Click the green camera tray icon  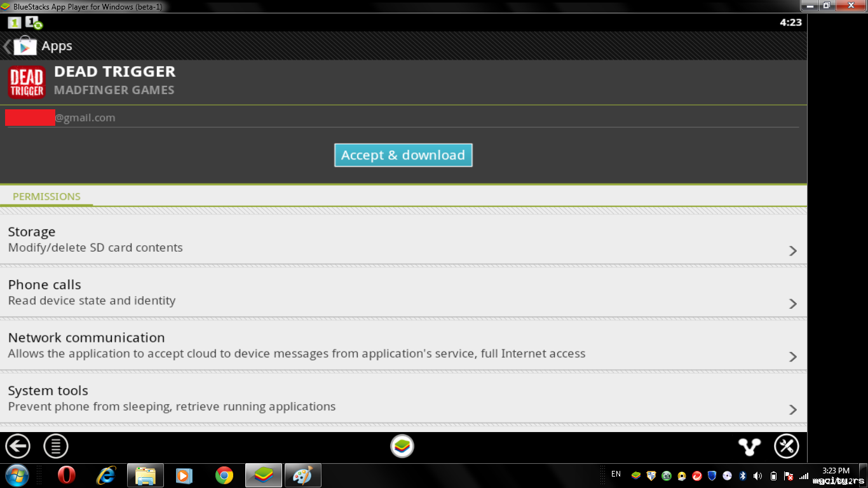666,475
